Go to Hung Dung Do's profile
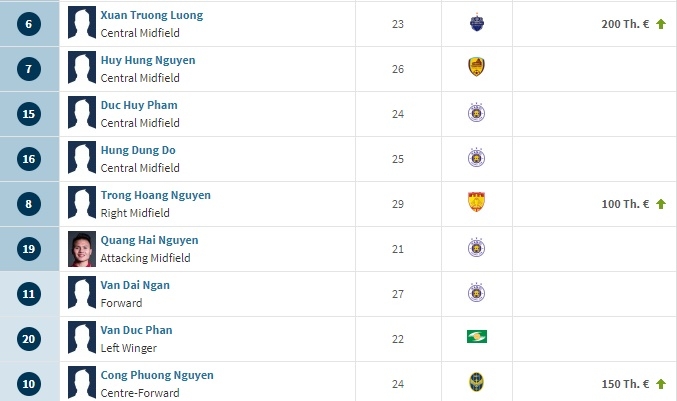The image size is (677, 401). coord(138,150)
